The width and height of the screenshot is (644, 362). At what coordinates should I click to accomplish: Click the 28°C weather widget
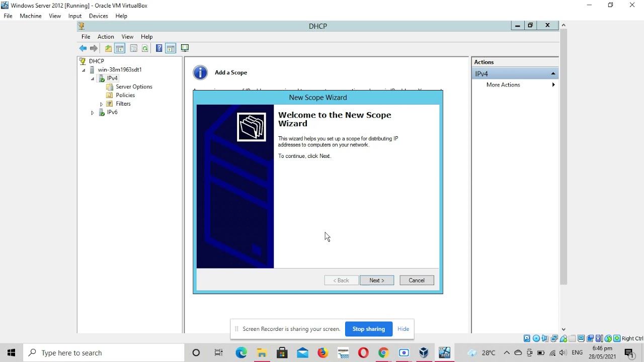pos(481,353)
